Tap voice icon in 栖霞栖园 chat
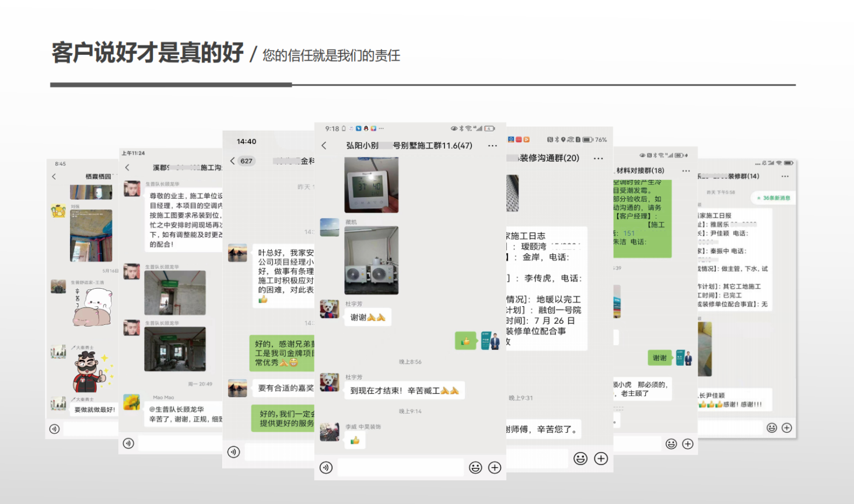Image resolution: width=854 pixels, height=504 pixels. 54,429
